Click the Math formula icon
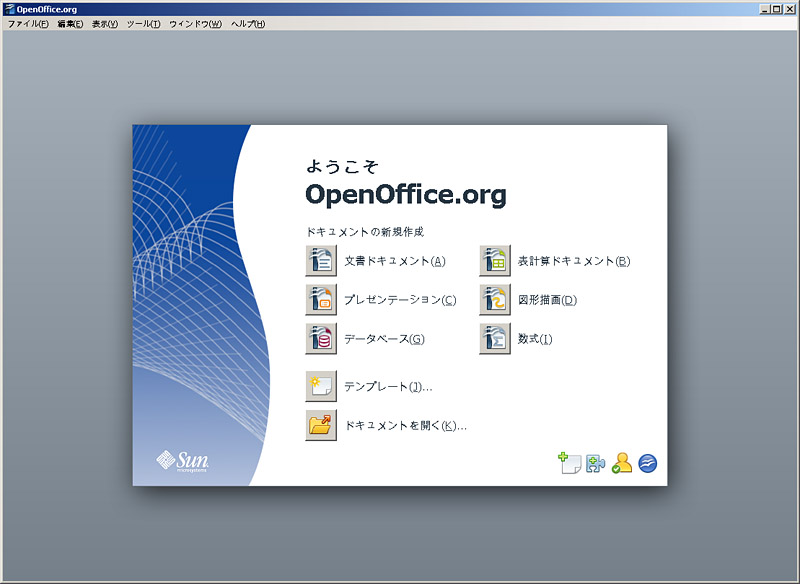This screenshot has width=800, height=584. [495, 338]
